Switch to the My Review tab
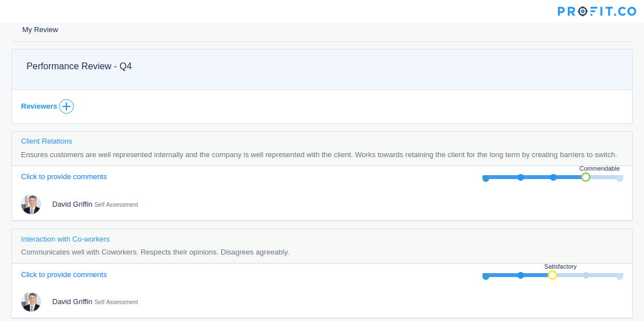Image resolution: width=644 pixels, height=321 pixels. pos(41,30)
